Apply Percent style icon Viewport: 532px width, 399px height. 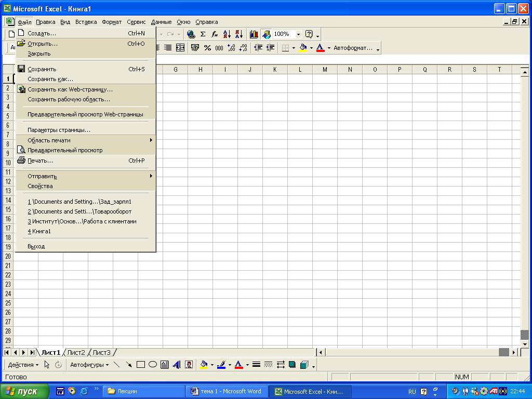(x=207, y=48)
